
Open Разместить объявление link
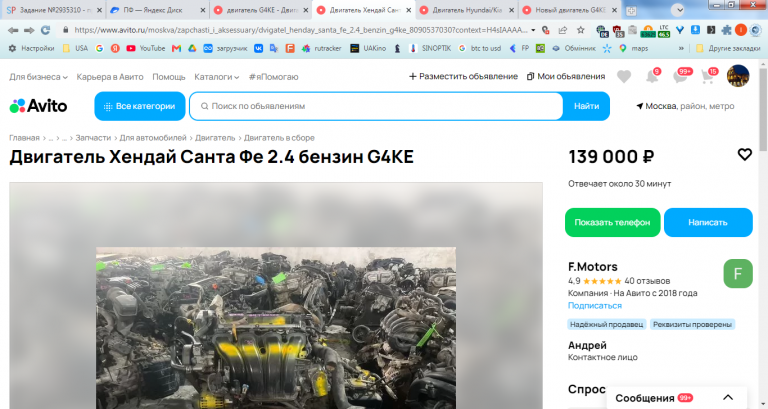[463, 76]
